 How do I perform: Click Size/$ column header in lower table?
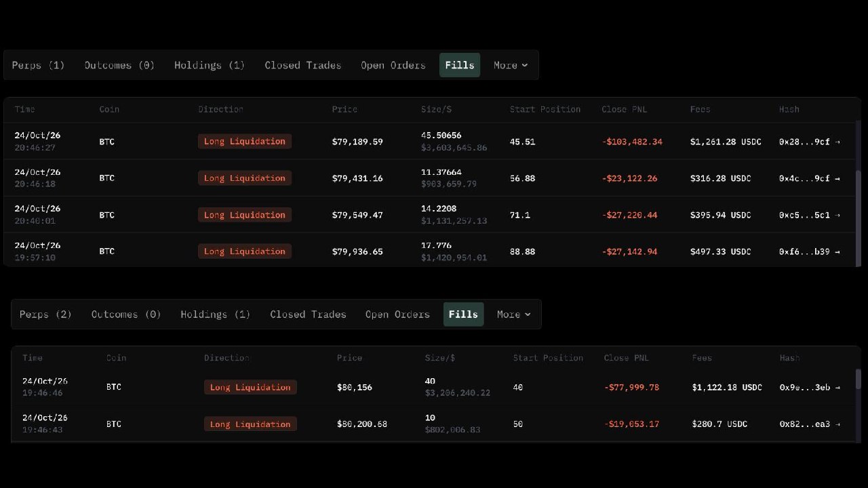coord(439,358)
